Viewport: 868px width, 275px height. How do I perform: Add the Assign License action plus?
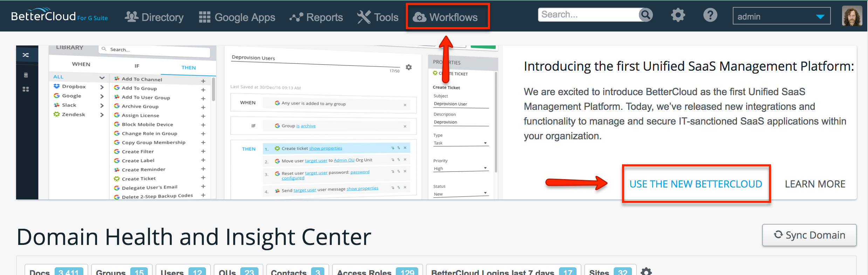tap(203, 116)
